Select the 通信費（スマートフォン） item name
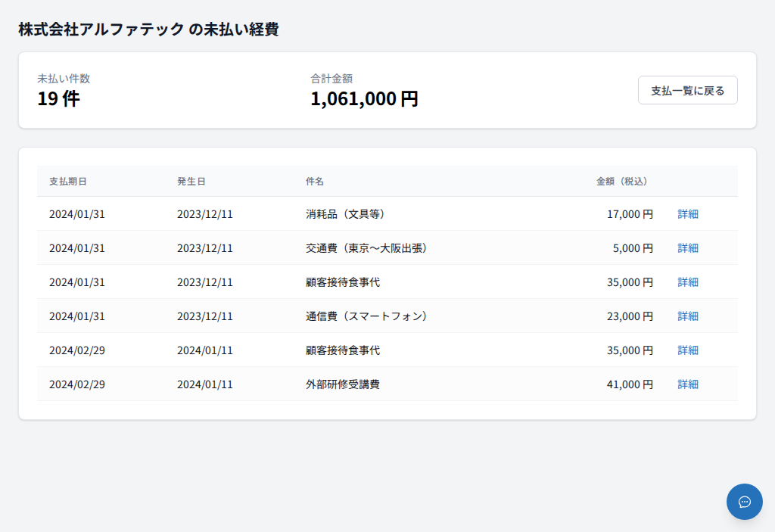This screenshot has width=775, height=532. click(366, 316)
